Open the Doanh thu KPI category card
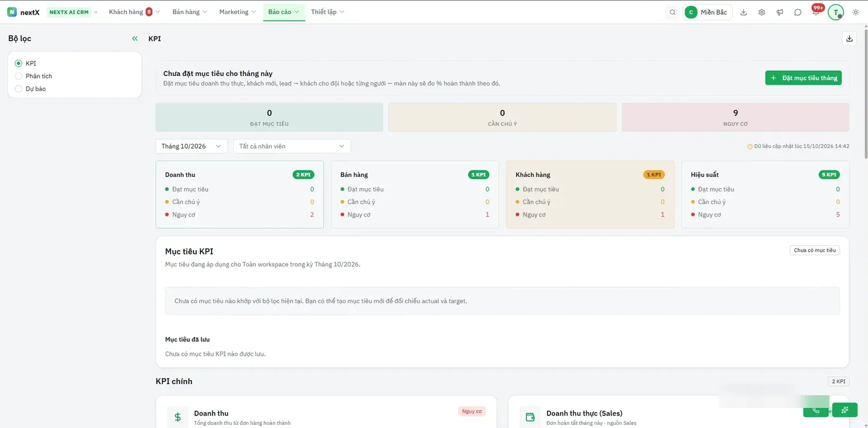 pos(239,194)
